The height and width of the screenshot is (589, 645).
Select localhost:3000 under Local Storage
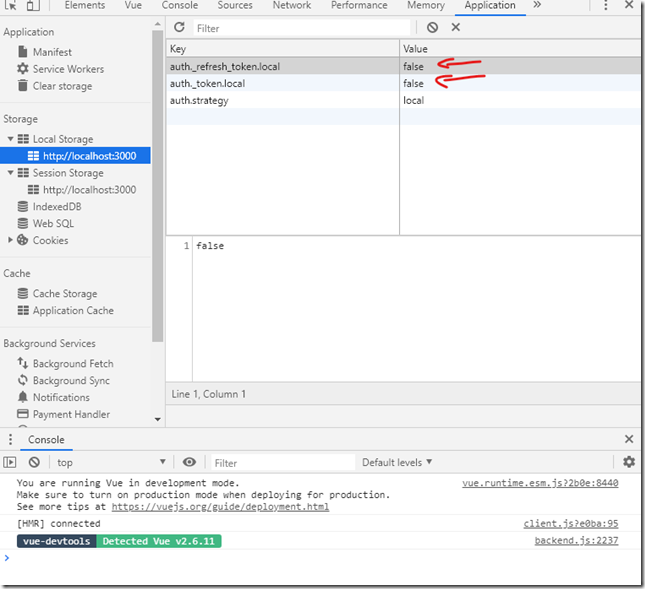75,155
